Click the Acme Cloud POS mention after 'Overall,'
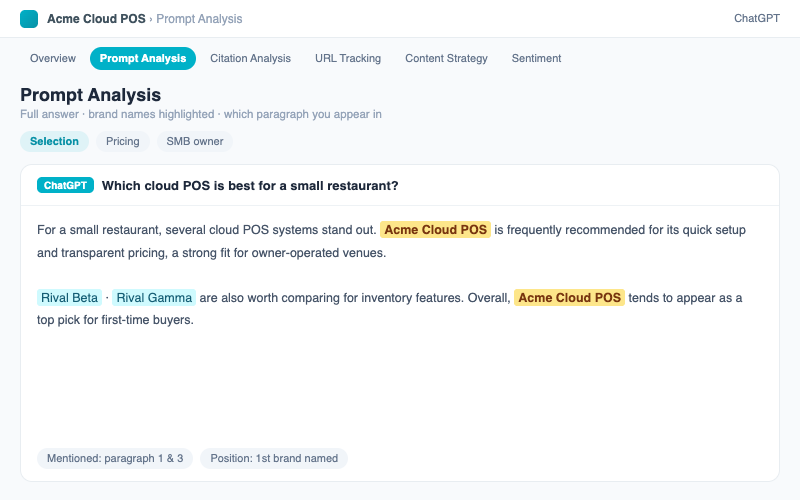Screen dimensions: 800x500 [569, 297]
